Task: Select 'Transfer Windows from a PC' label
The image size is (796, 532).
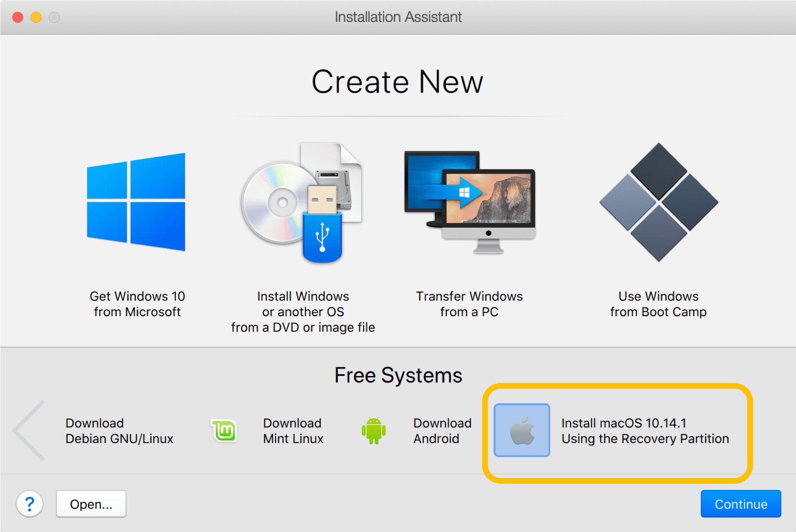Action: tap(469, 304)
